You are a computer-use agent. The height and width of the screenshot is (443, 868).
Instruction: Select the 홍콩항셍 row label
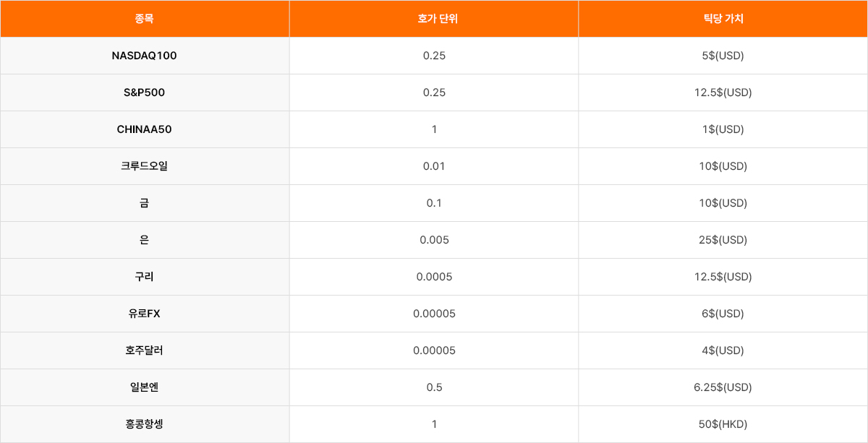[x=145, y=424]
